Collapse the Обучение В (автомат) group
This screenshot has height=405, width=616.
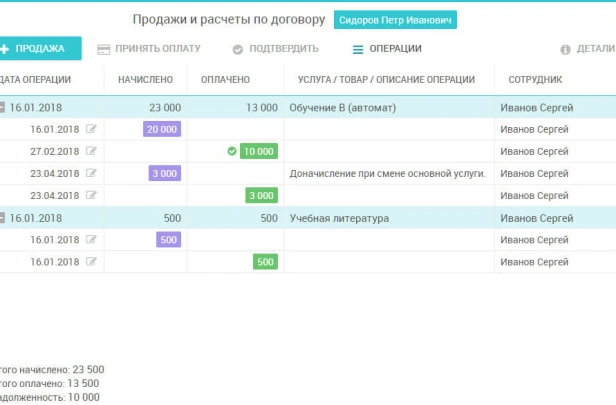[3, 107]
